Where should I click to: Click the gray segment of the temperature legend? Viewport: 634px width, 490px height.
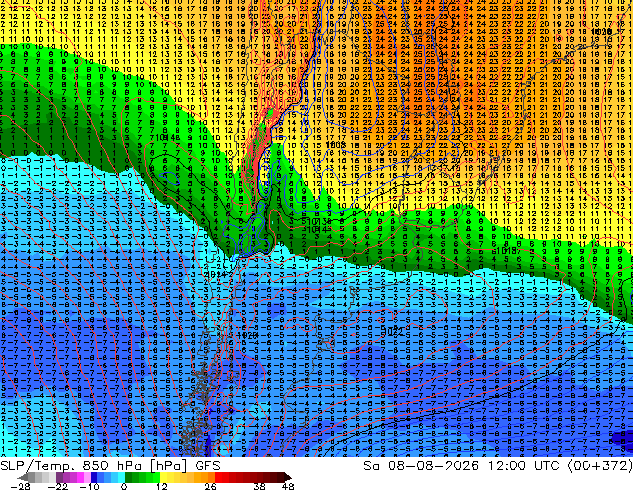tap(42, 477)
